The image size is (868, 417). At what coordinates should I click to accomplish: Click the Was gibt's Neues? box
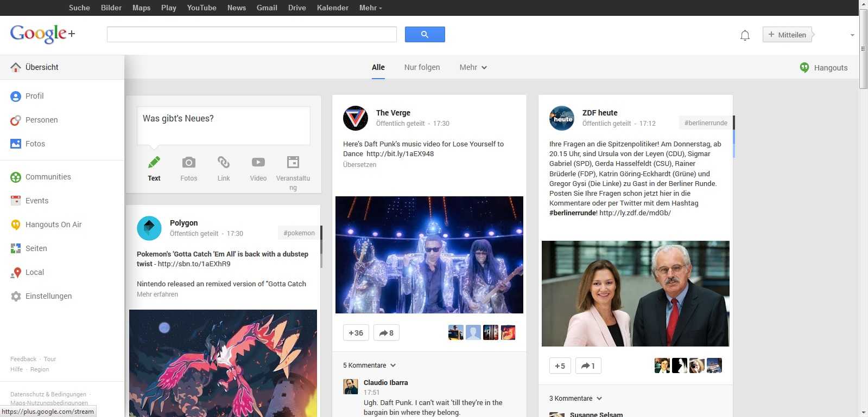click(x=224, y=126)
